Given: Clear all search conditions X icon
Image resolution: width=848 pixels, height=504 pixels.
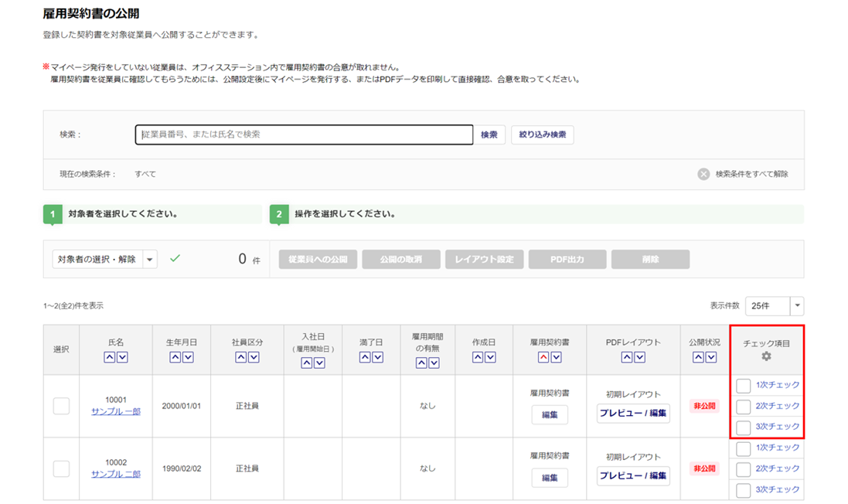Looking at the screenshot, I should [x=703, y=174].
